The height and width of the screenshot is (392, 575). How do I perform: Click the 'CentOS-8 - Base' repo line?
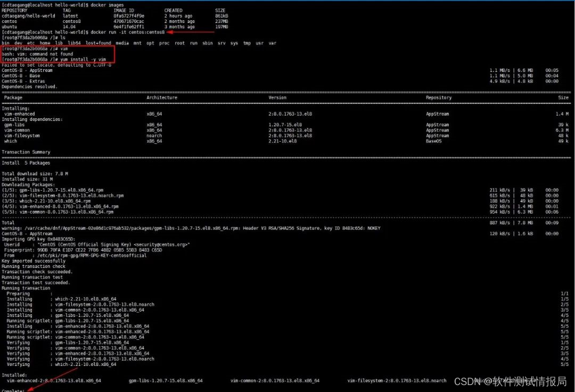pyautogui.click(x=21, y=76)
